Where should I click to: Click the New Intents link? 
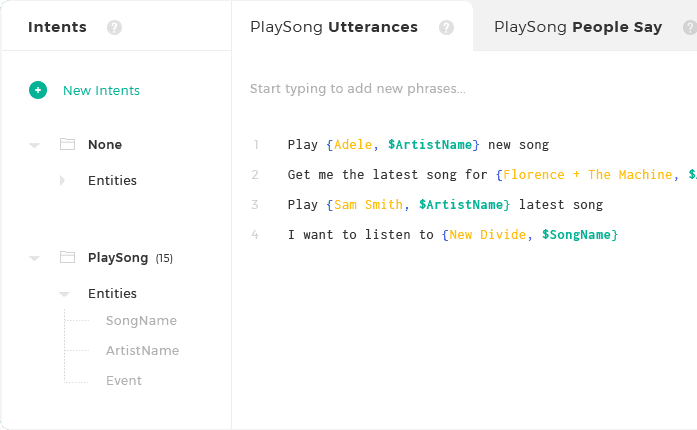click(101, 90)
